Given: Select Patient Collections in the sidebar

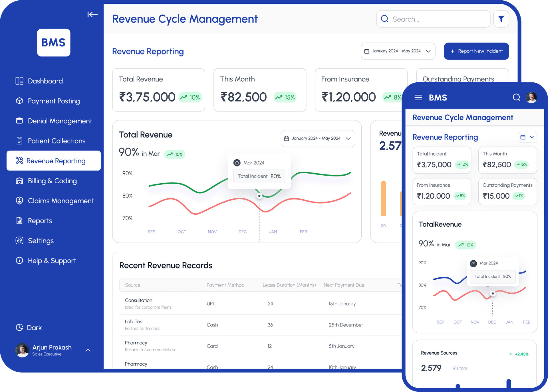Looking at the screenshot, I should (57, 141).
